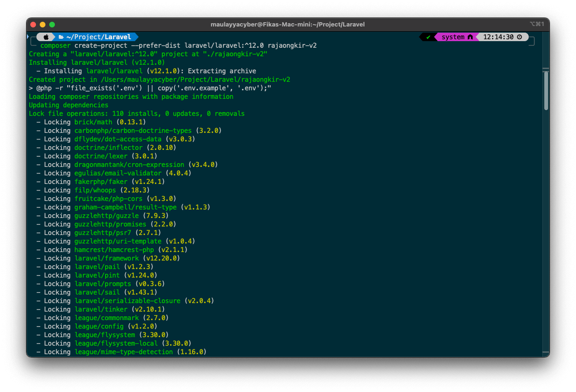Click the league/flysystem-local package name

pyautogui.click(x=116, y=343)
